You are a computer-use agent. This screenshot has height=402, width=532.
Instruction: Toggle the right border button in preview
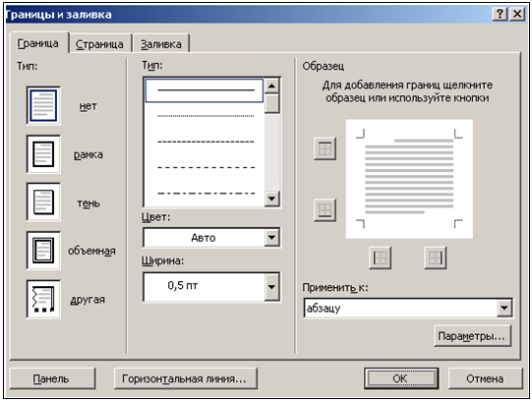pyautogui.click(x=435, y=258)
